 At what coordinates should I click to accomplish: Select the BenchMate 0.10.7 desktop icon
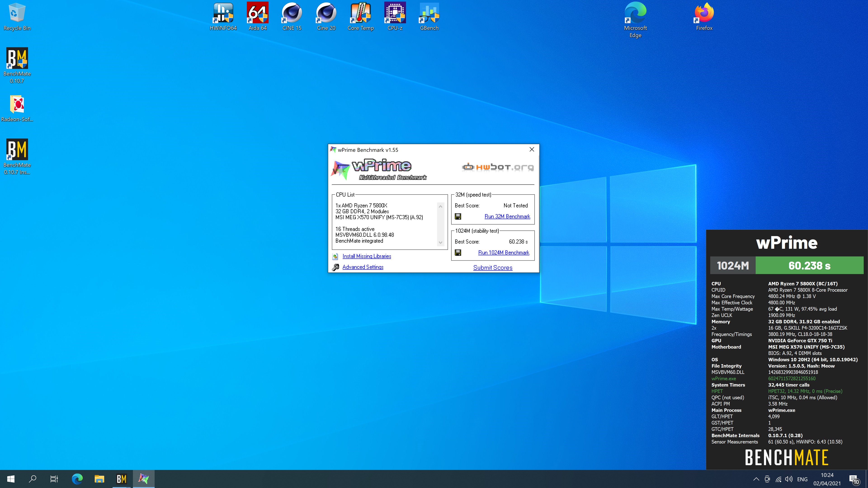[x=17, y=66]
